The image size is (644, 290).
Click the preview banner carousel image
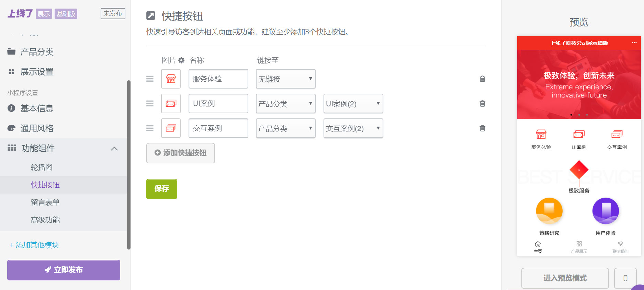579,84
